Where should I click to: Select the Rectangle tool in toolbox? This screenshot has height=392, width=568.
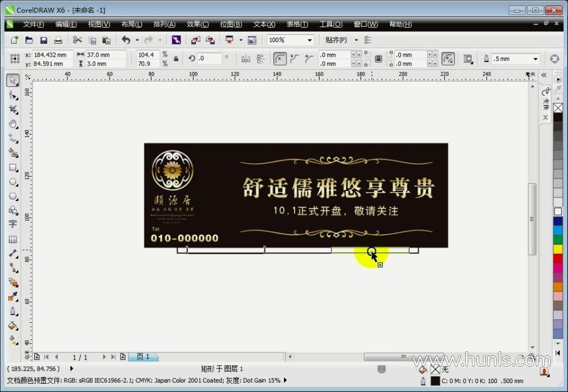click(13, 168)
